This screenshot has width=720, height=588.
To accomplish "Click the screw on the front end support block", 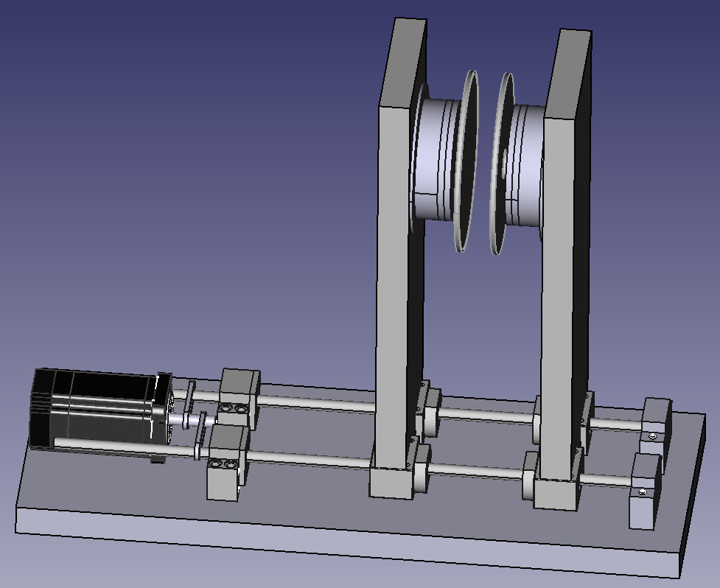I will pyautogui.click(x=643, y=492).
